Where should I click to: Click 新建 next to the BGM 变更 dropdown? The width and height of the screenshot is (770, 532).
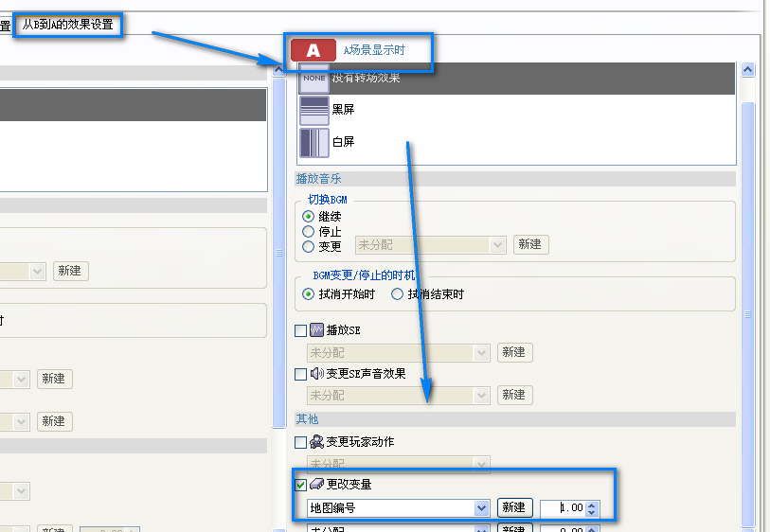[530, 244]
